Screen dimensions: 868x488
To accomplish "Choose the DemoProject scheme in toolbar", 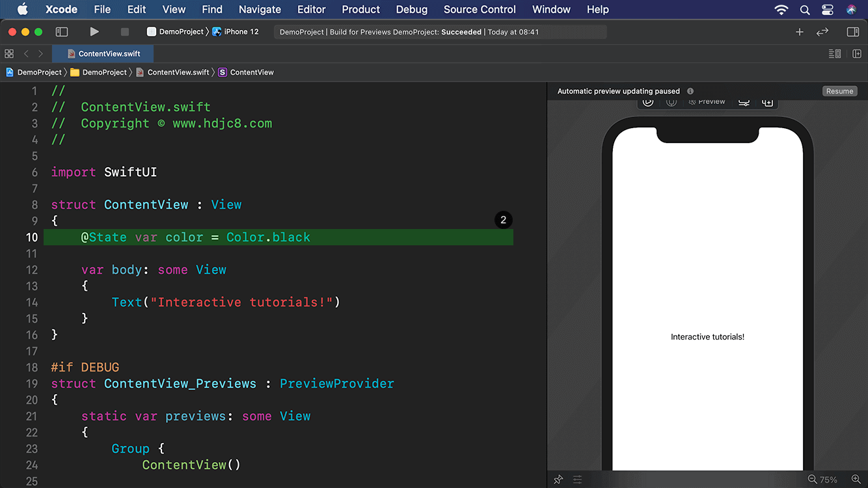I will [176, 31].
